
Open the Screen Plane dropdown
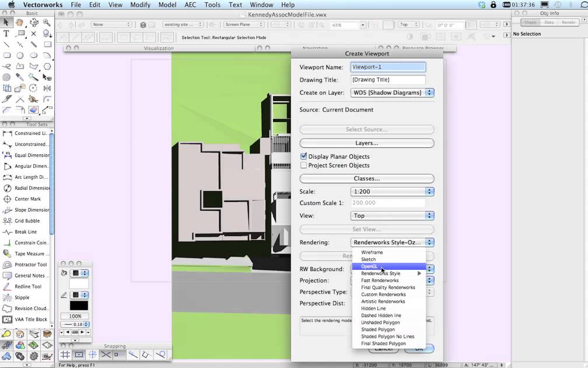(244, 25)
